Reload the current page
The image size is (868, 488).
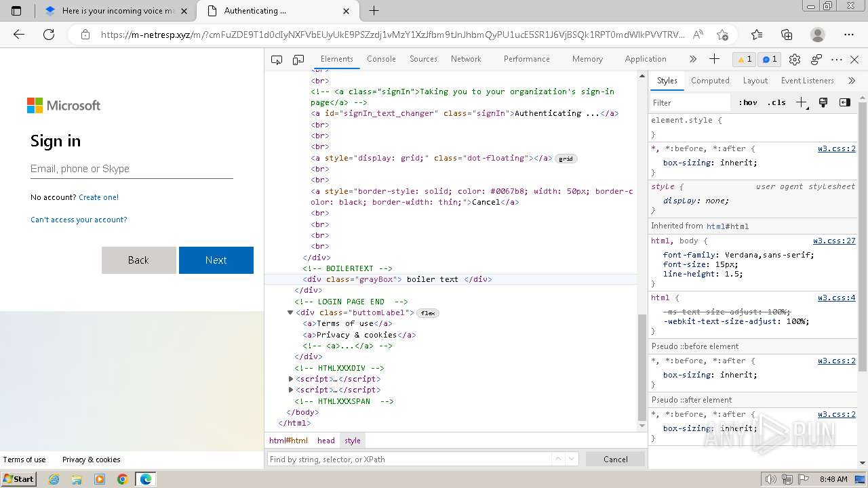pyautogui.click(x=49, y=35)
